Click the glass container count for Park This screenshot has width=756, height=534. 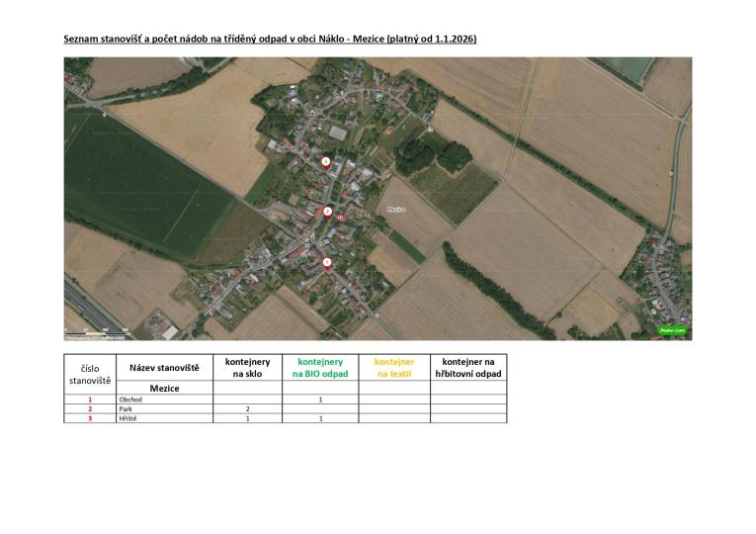tap(247, 408)
